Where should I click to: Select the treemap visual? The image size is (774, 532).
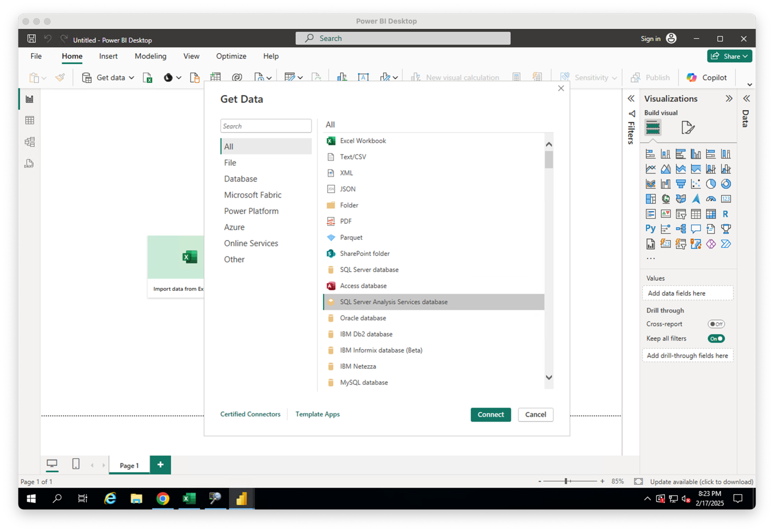pos(651,199)
